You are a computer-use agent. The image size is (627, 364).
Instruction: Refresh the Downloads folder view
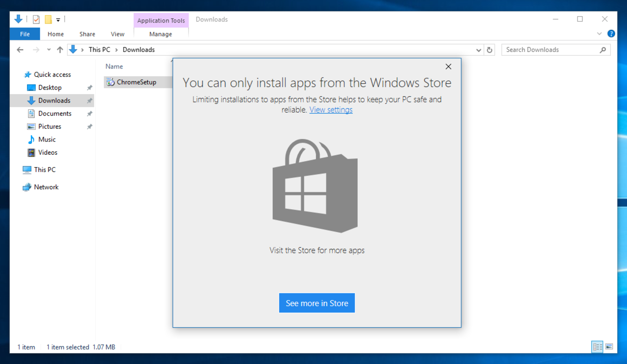(x=489, y=49)
